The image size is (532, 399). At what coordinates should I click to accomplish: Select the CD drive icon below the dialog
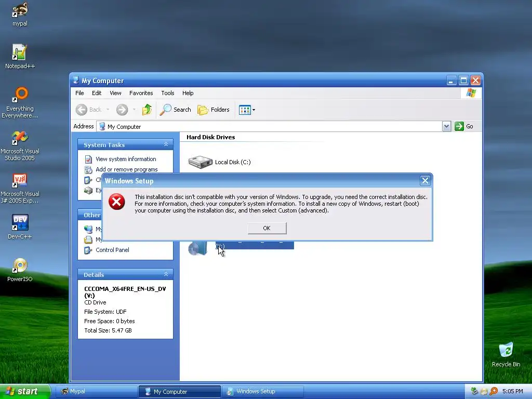click(197, 249)
